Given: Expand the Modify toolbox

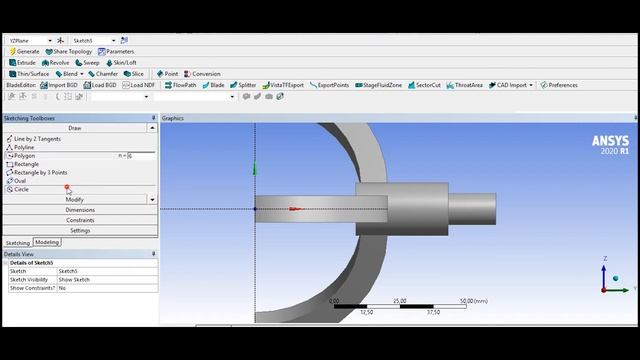Looking at the screenshot, I should pos(75,200).
